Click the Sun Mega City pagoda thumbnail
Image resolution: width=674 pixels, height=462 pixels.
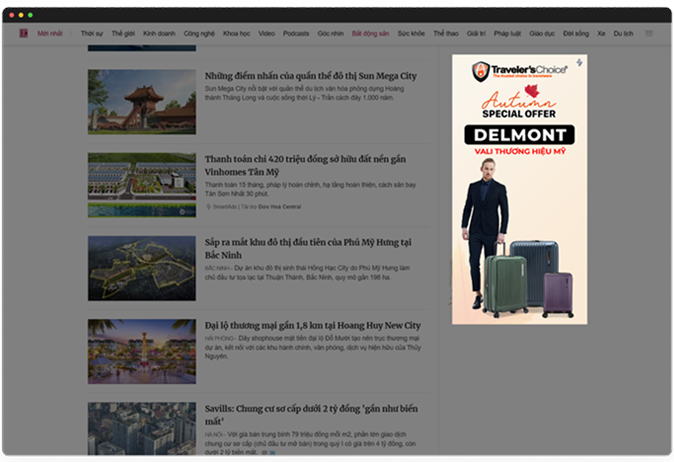pyautogui.click(x=142, y=102)
